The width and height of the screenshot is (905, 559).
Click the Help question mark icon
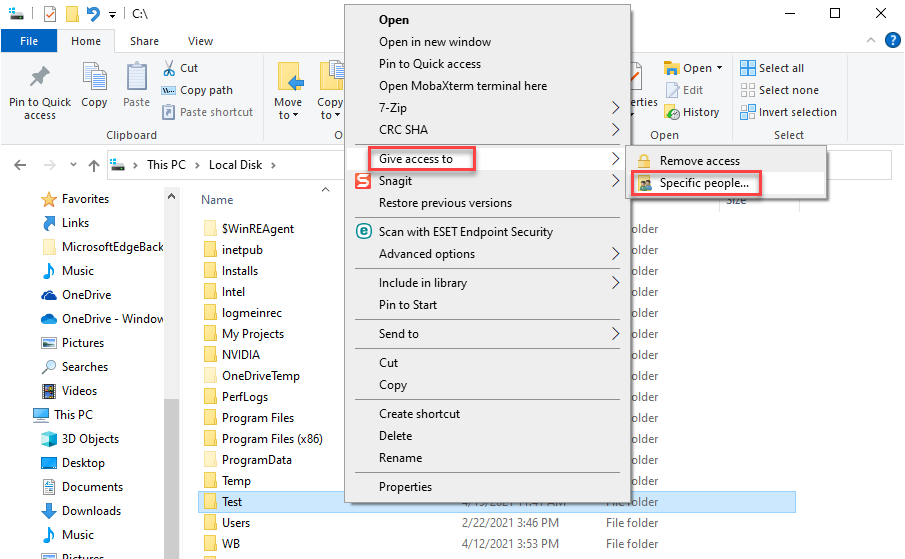(892, 40)
